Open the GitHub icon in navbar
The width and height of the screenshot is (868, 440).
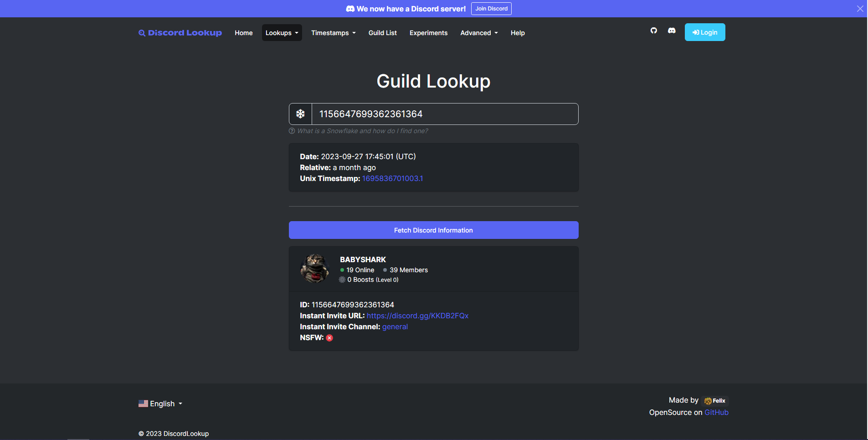click(x=653, y=31)
